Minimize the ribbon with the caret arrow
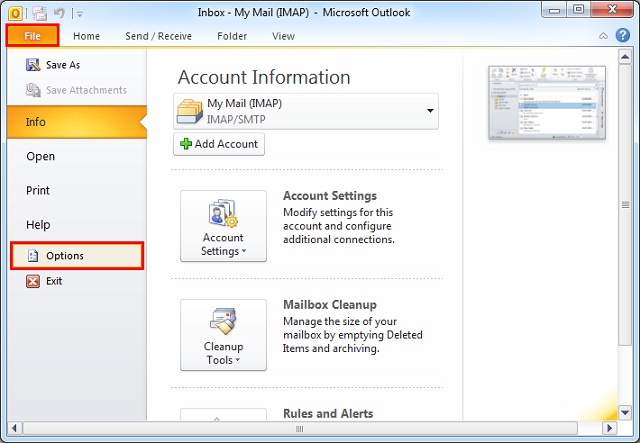This screenshot has height=443, width=640. [x=606, y=36]
